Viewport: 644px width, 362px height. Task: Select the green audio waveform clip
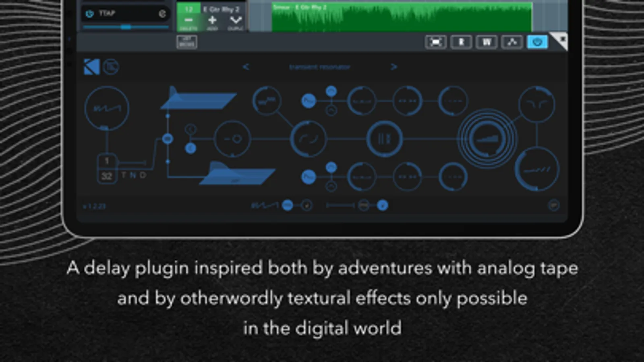coord(402,17)
